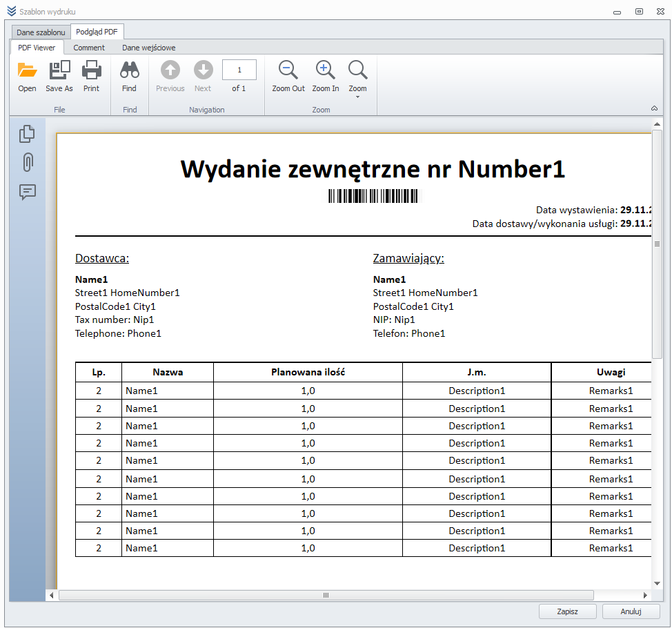This screenshot has height=628, width=672.
Task: Show attachments paperclip panel icon
Action: 28,162
